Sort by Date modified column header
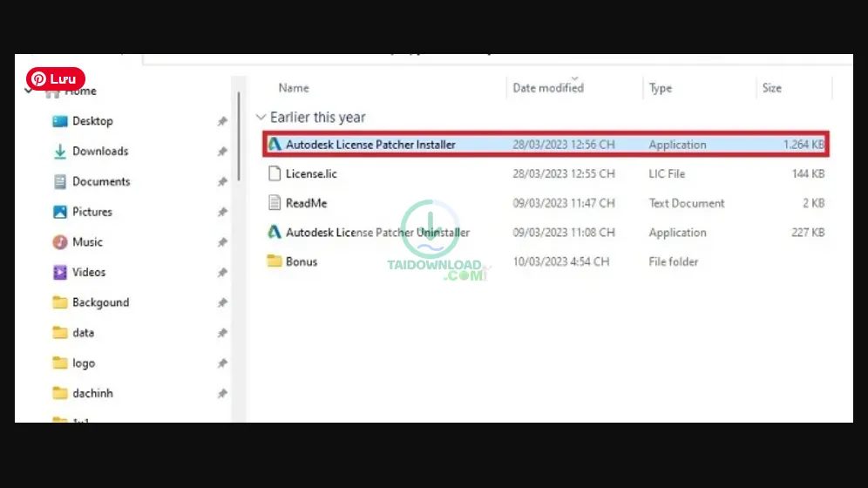Image resolution: width=868 pixels, height=488 pixels. tap(548, 88)
